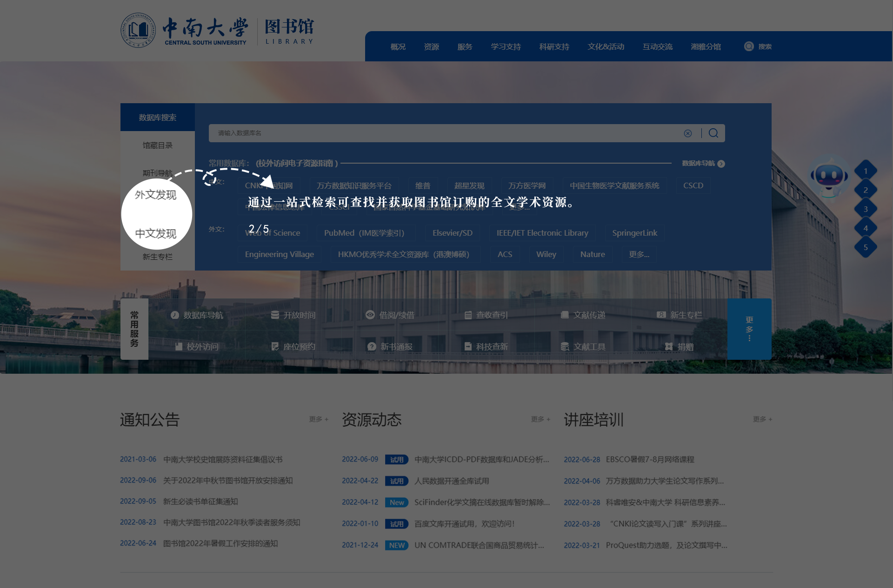Click the magnifier search icon in database search box

click(713, 133)
